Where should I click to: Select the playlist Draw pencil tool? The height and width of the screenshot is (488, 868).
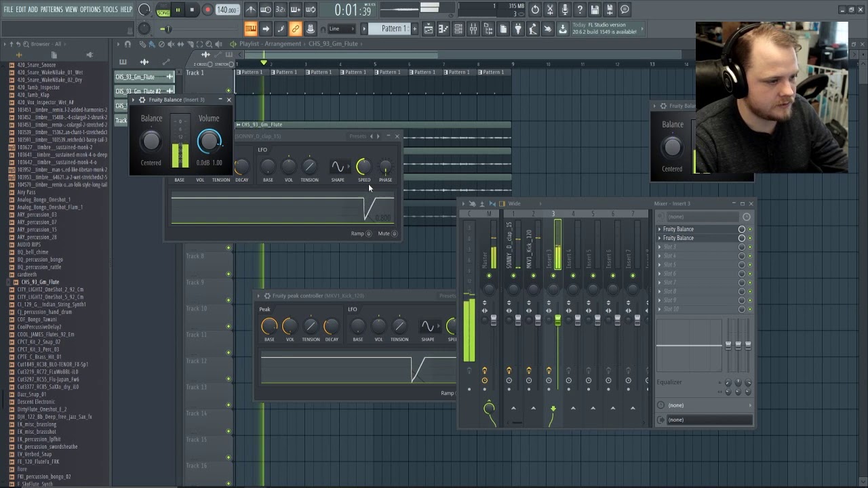click(142, 44)
